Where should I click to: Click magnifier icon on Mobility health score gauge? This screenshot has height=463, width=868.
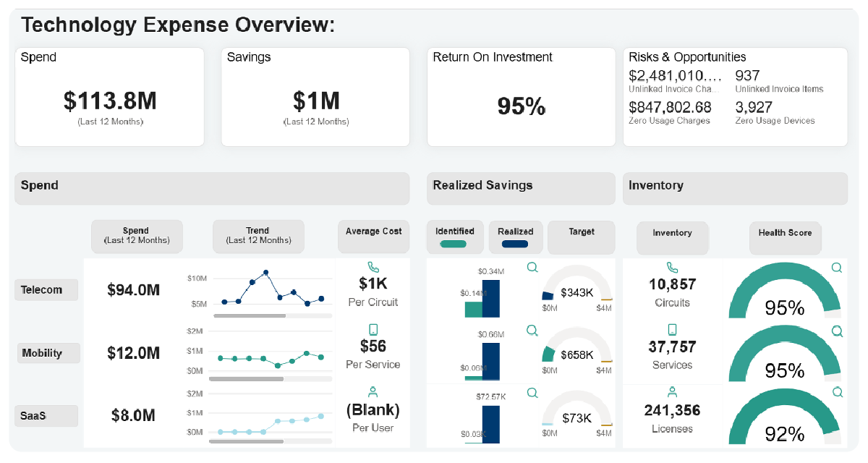click(x=837, y=331)
